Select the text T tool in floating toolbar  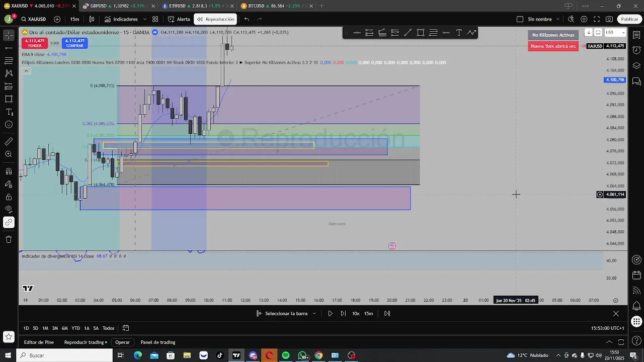tap(459, 33)
